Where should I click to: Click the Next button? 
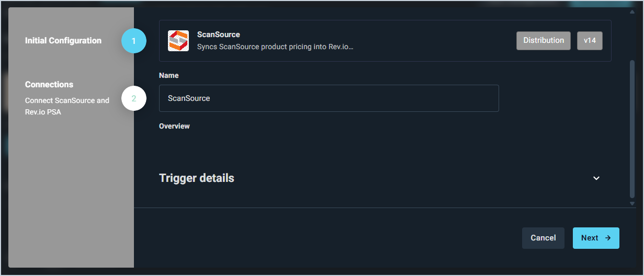[x=596, y=238]
